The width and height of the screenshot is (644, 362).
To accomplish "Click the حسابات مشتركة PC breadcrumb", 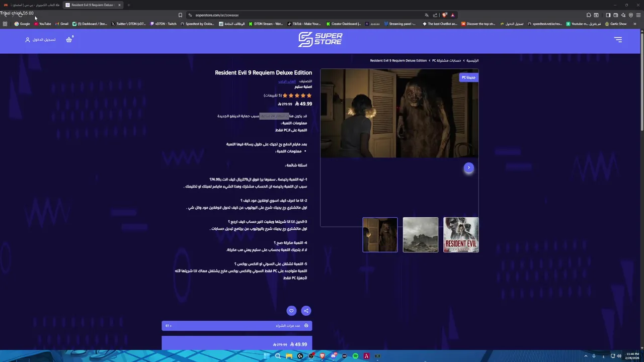I will 447,60.
